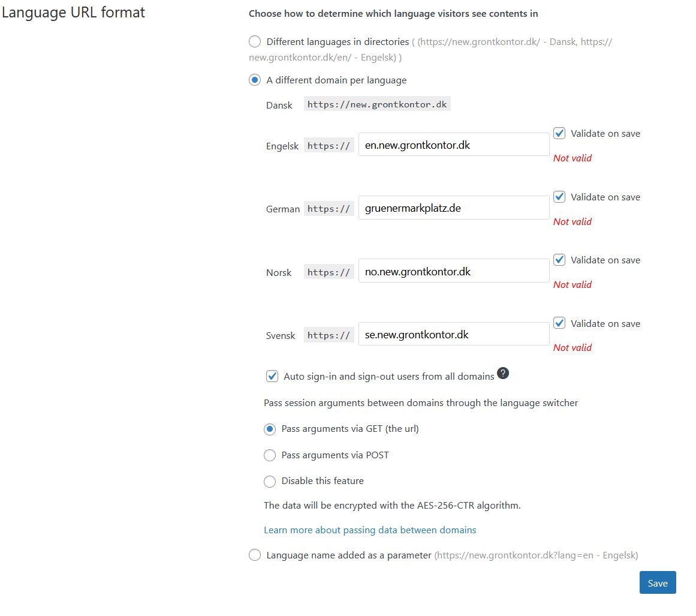Viewport: 696px width, 616px height.
Task: Toggle Validate on save for Engelsk
Action: coord(559,134)
